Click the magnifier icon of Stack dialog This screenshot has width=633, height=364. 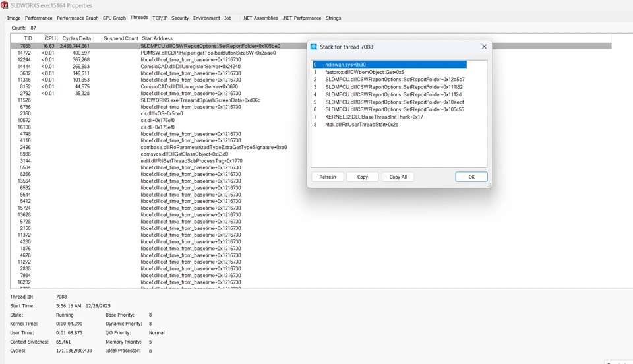pyautogui.click(x=314, y=47)
